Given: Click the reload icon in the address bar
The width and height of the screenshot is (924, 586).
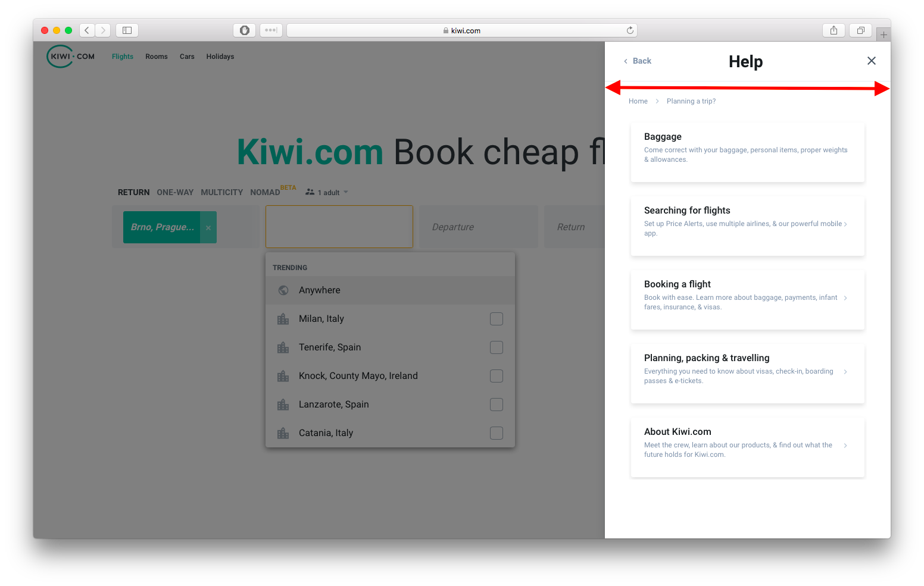Looking at the screenshot, I should pyautogui.click(x=630, y=30).
